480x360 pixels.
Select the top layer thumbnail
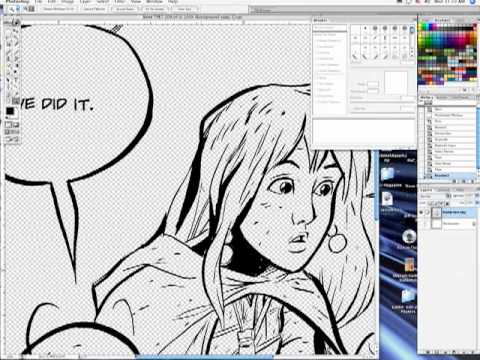click(x=436, y=212)
